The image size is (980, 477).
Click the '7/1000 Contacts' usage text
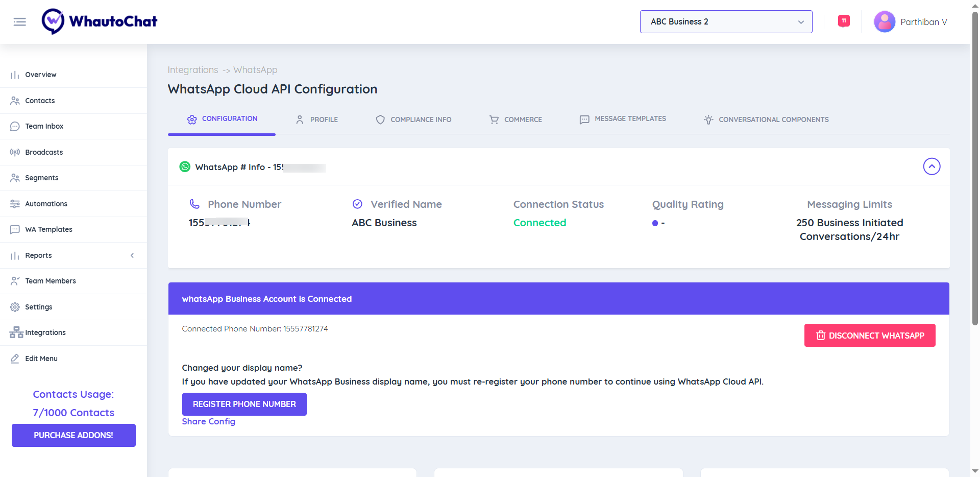73,413
